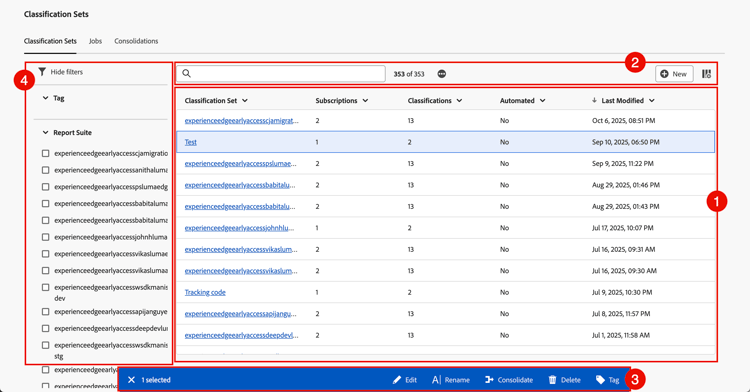Switch to the Consolidations tab
The height and width of the screenshot is (392, 750).
coord(136,41)
